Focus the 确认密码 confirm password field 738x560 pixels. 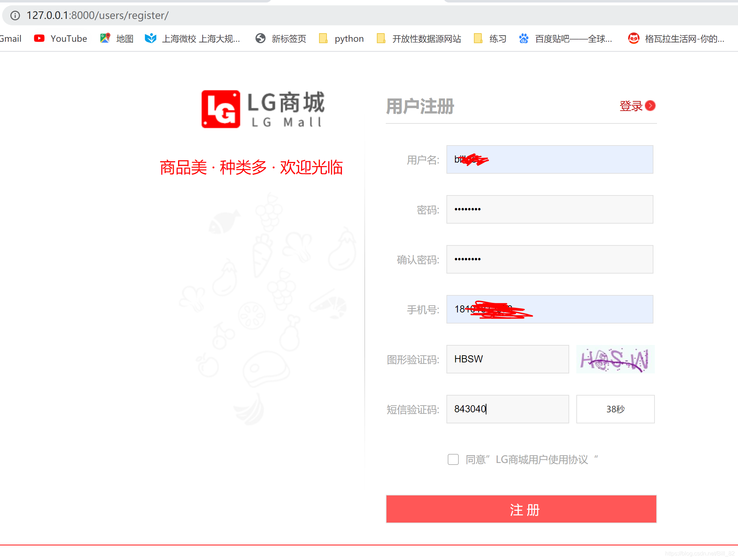click(550, 259)
